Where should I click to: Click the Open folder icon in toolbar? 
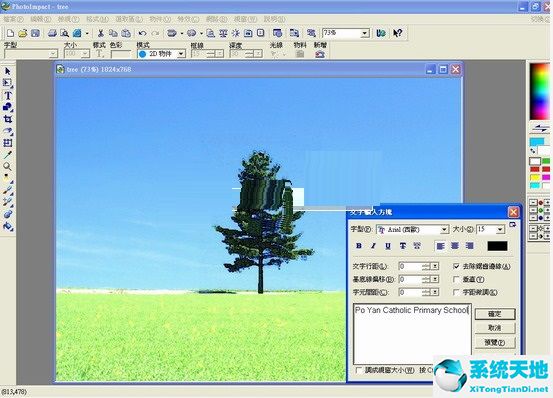point(23,33)
